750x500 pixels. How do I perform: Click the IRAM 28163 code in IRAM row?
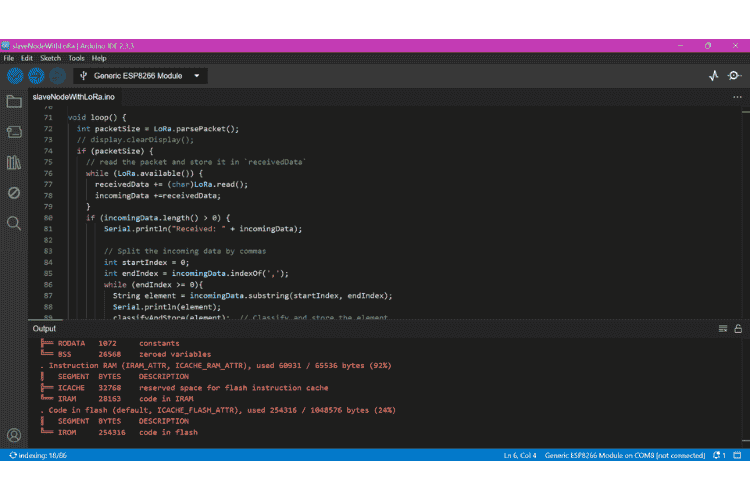pos(117,399)
